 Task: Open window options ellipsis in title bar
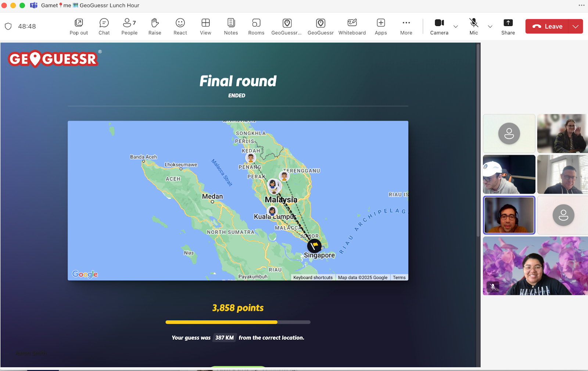point(581,5)
